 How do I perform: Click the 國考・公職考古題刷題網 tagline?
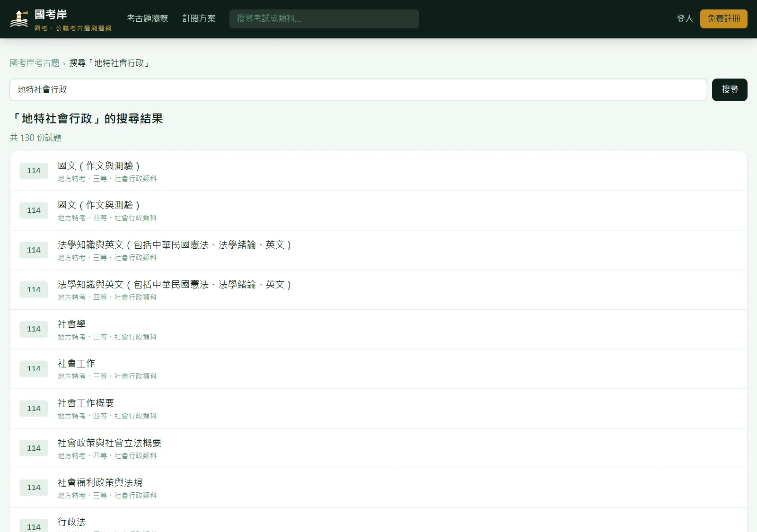pos(73,28)
